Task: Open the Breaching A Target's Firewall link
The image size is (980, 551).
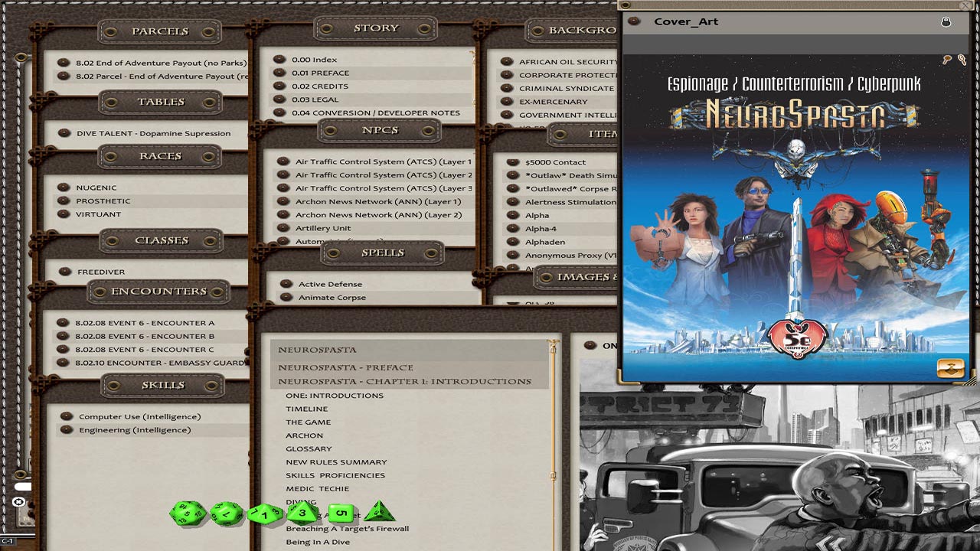Action: 346,528
